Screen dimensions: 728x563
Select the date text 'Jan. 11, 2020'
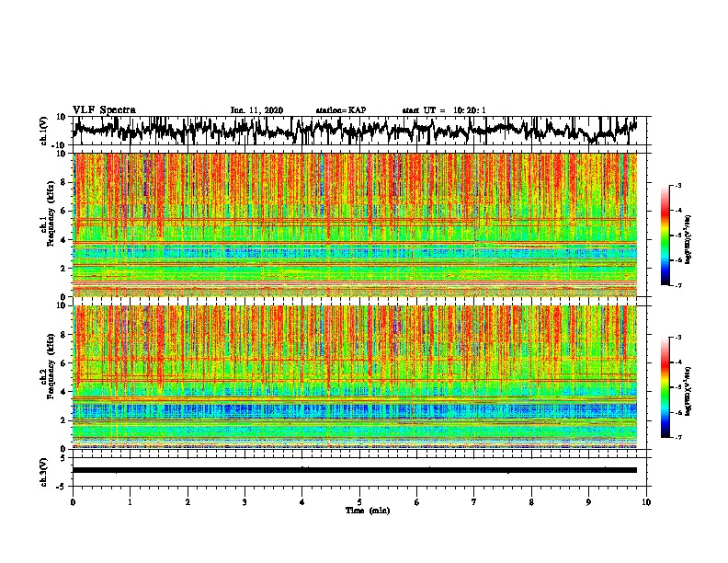(256, 110)
